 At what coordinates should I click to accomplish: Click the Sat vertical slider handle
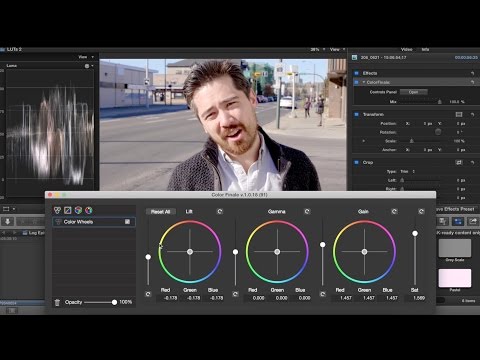click(x=415, y=233)
